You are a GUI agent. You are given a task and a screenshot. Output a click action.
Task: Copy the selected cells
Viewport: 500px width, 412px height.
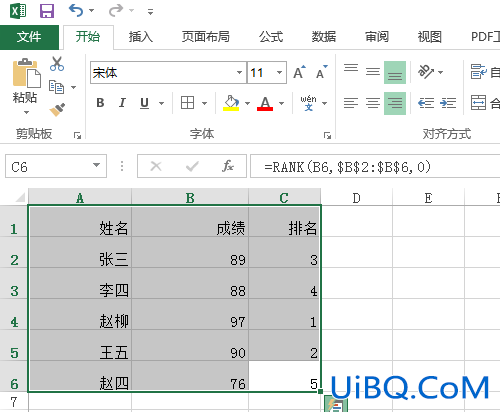[x=56, y=87]
